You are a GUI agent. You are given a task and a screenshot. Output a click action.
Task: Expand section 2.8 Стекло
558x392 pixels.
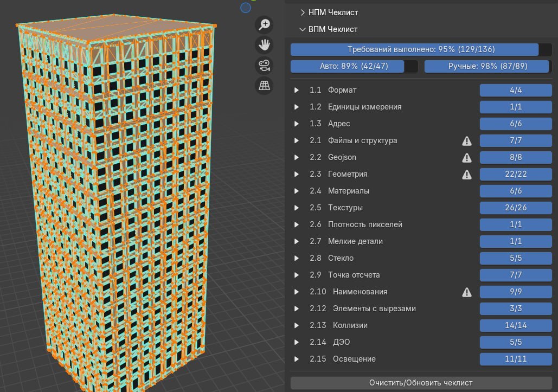click(x=297, y=258)
